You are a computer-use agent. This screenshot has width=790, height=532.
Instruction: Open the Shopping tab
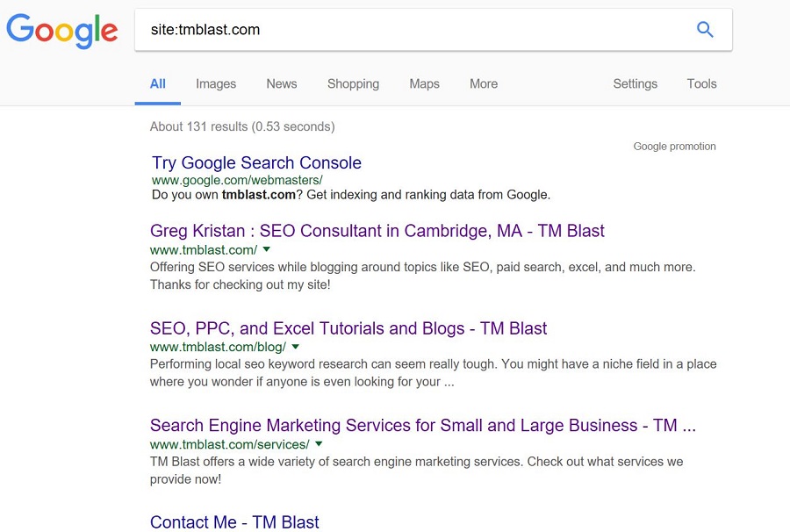353,84
